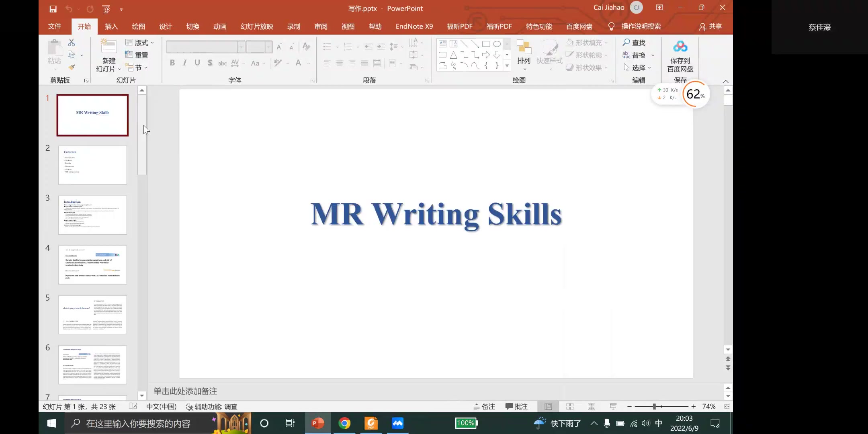Toggle Italic formatting
This screenshot has width=868, height=434.
(x=185, y=63)
